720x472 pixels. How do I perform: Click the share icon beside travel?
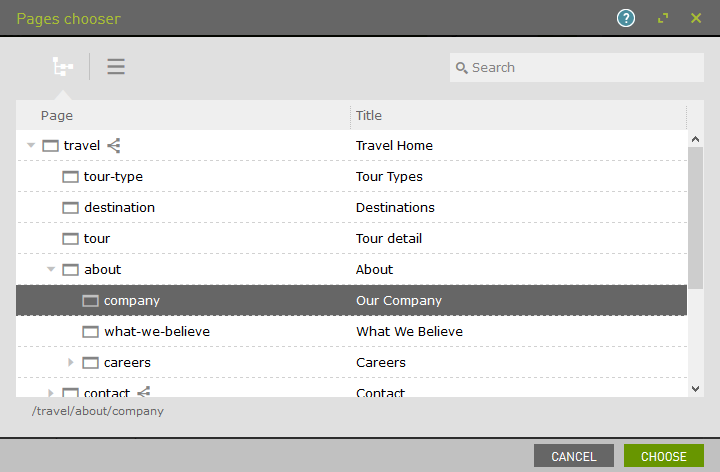coord(114,146)
